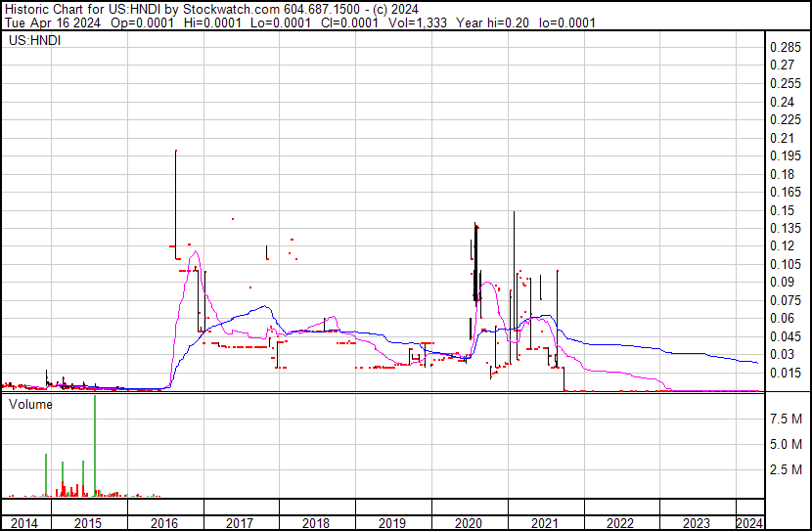Click the tallest green volume bar in 2015
Image resolution: width=812 pixels, height=531 pixels.
point(95,445)
